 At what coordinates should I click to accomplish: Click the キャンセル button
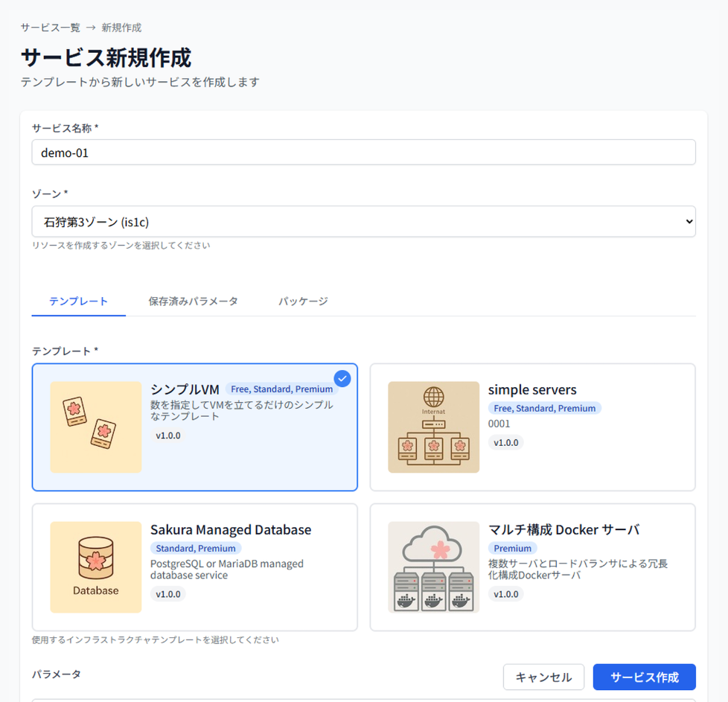coord(543,677)
